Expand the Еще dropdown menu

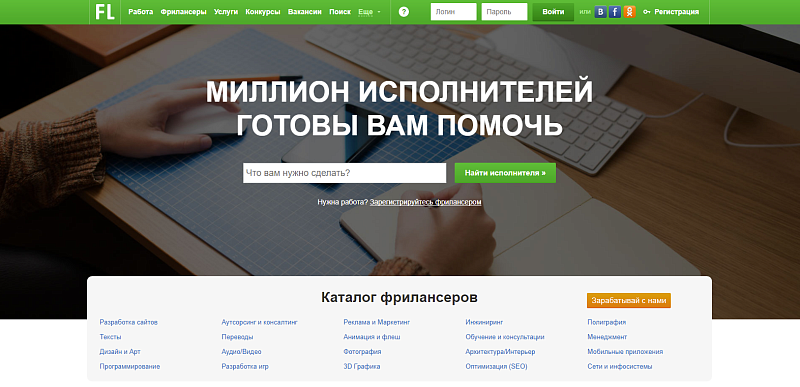(x=369, y=12)
